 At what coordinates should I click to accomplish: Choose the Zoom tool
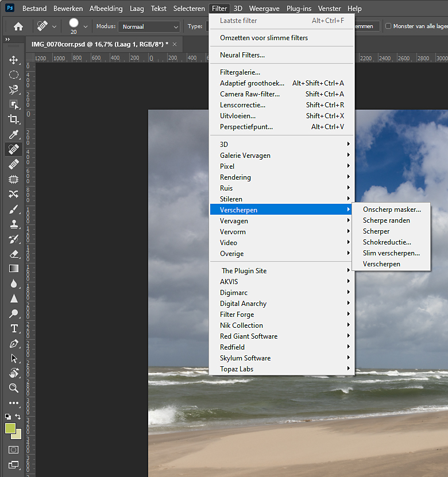click(x=14, y=388)
